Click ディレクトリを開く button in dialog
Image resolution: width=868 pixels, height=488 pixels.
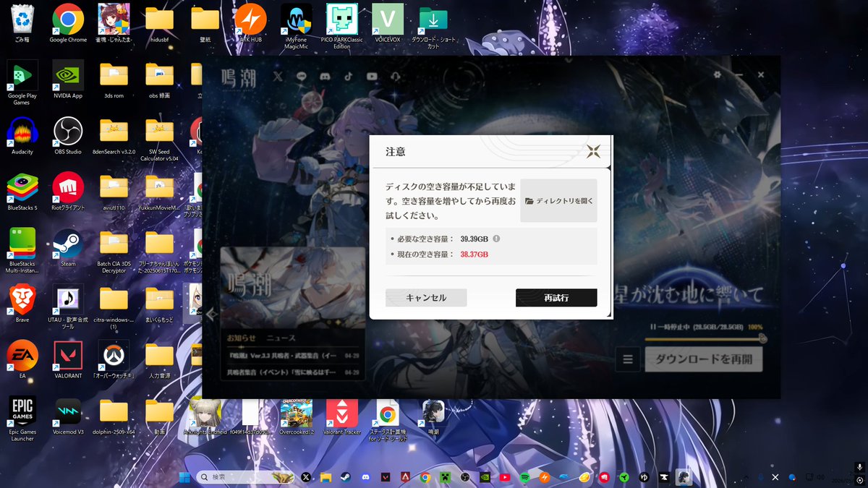pyautogui.click(x=558, y=200)
